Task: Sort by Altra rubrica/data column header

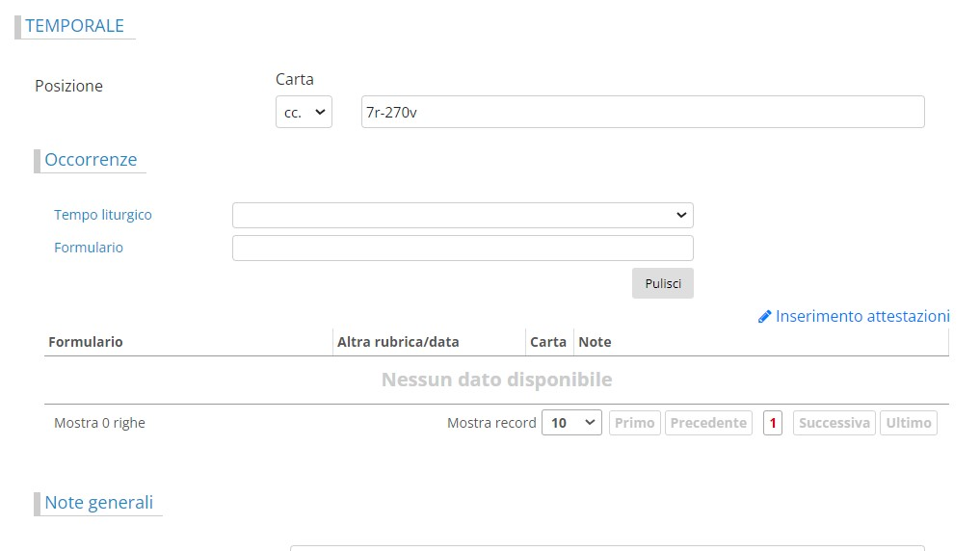Action: [x=398, y=342]
